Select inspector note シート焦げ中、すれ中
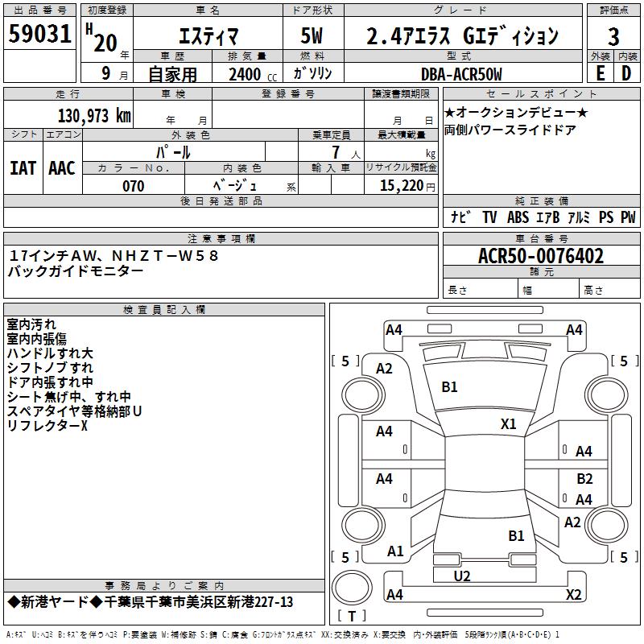This screenshot has height=644, width=644. click(69, 397)
